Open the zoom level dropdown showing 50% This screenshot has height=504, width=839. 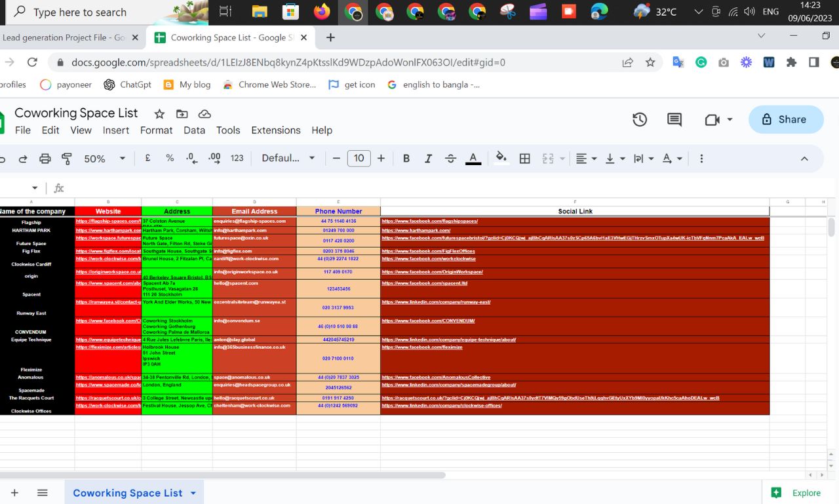coord(104,158)
